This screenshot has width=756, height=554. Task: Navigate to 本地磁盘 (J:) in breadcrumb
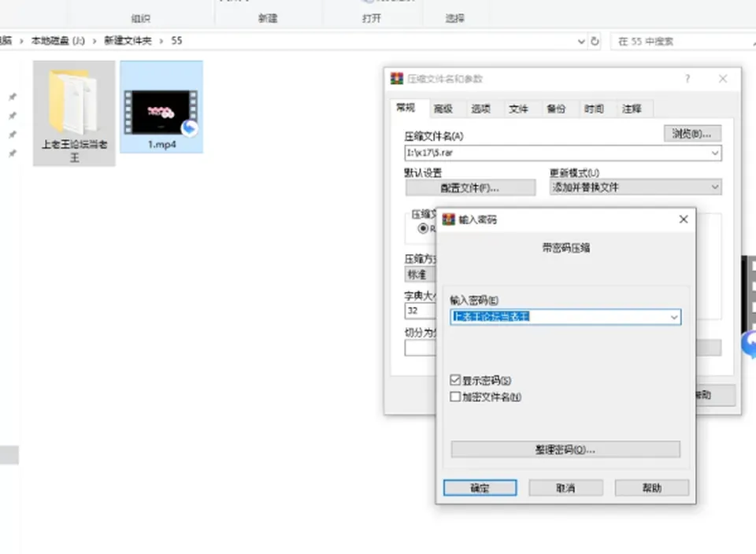click(57, 41)
